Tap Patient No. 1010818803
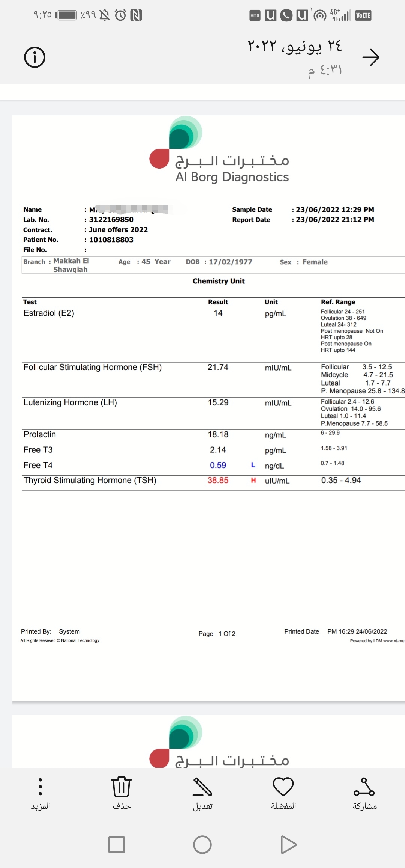405x868 pixels. click(x=111, y=240)
